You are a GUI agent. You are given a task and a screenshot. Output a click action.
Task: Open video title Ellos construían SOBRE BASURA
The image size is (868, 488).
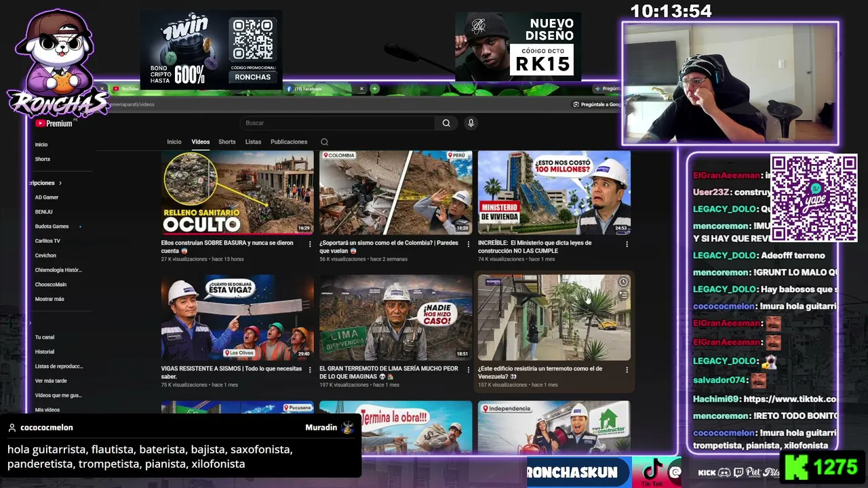[227, 247]
